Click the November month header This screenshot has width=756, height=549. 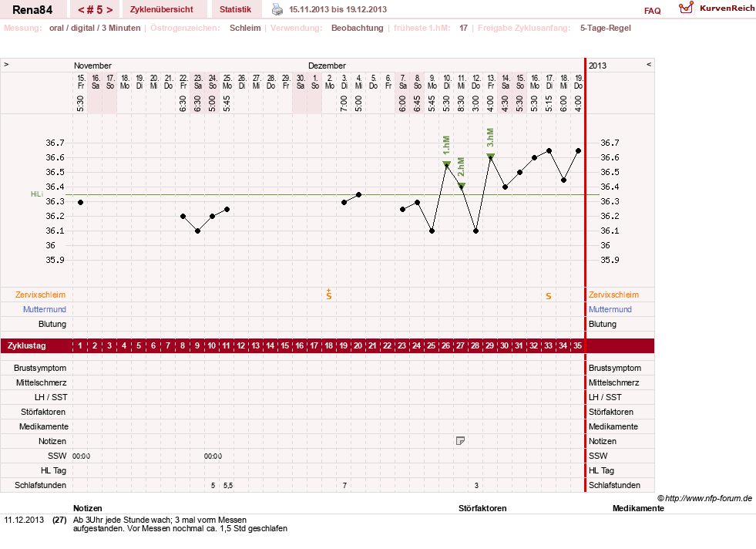[x=92, y=66]
